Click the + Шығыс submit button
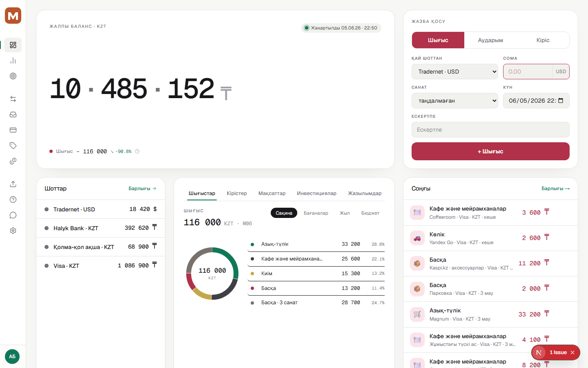588x368 pixels. pos(490,151)
